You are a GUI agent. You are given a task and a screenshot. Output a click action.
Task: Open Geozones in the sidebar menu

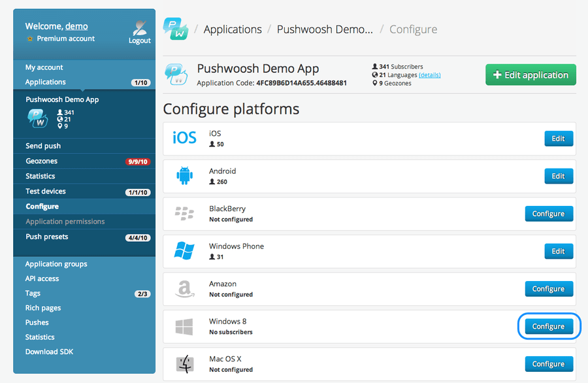pos(41,161)
